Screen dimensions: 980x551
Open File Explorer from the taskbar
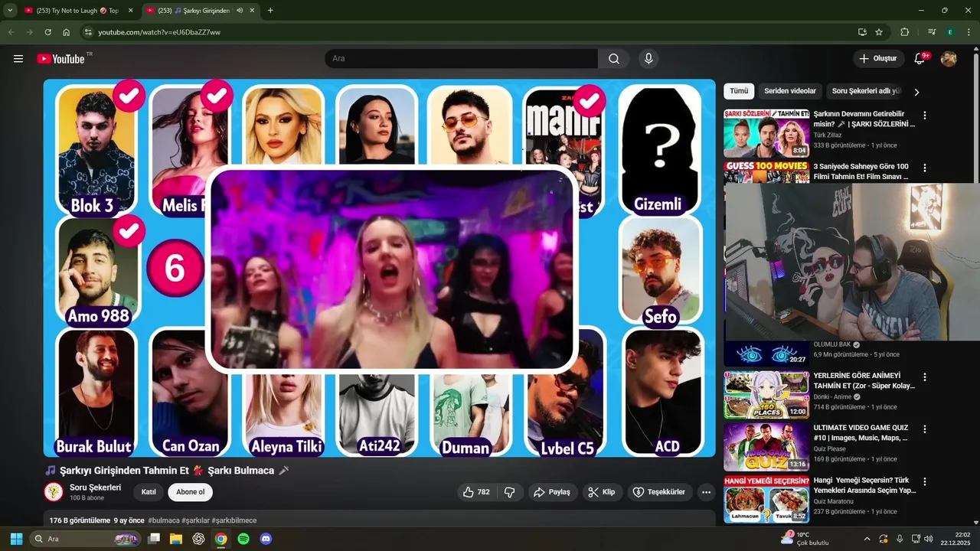tap(176, 539)
